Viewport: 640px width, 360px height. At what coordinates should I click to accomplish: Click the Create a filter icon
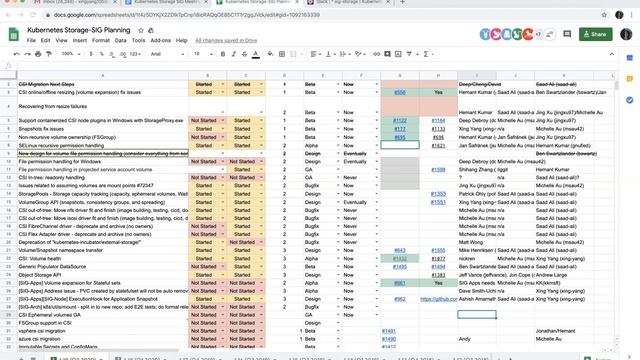click(x=409, y=54)
